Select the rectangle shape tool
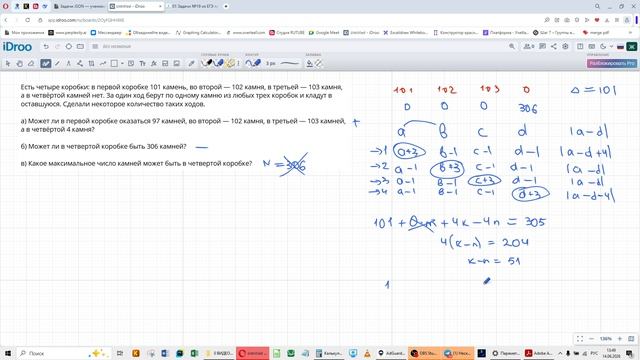 point(115,63)
